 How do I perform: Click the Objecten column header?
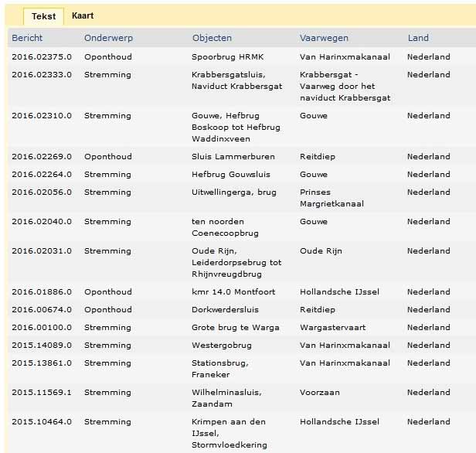(x=212, y=38)
